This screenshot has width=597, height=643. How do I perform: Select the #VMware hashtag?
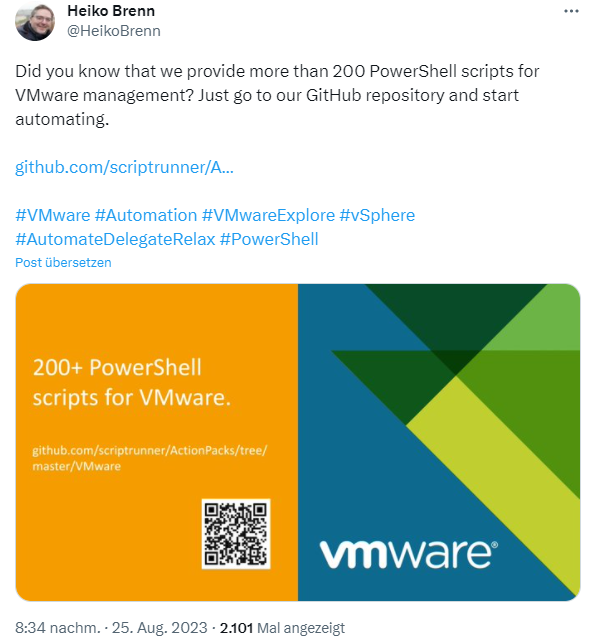52,215
